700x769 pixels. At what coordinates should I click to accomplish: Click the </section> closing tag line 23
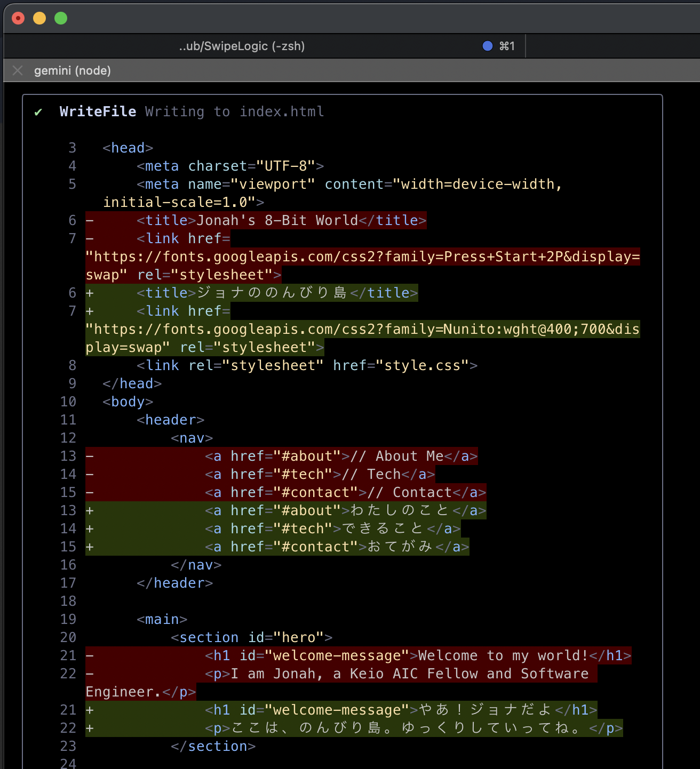(x=213, y=746)
